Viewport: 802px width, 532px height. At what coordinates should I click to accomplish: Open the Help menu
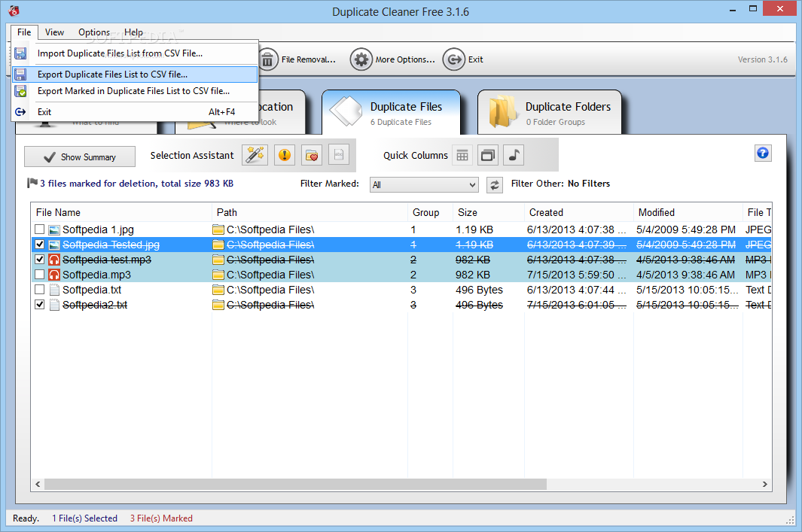(x=133, y=32)
